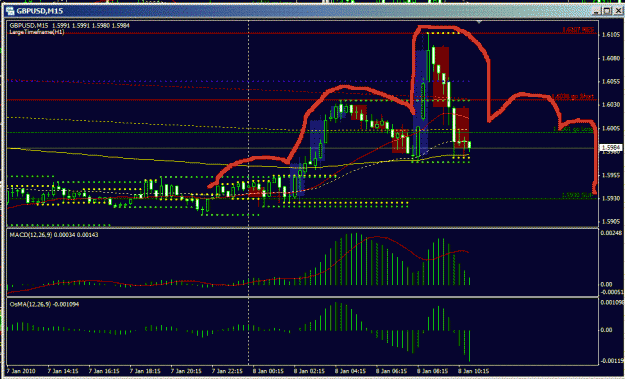This screenshot has width=625, height=379.
Task: Click the 0.00248 MACD scale value
Action: coord(612,233)
